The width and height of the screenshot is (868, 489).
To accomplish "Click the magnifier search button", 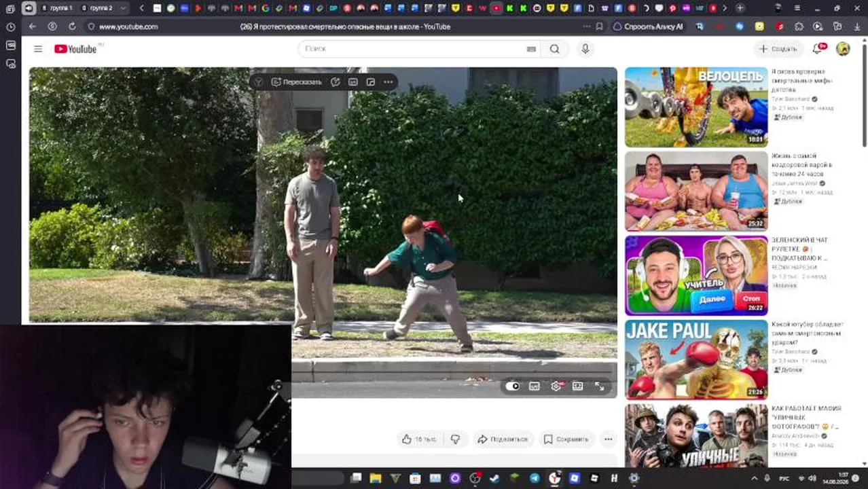I will pos(555,49).
